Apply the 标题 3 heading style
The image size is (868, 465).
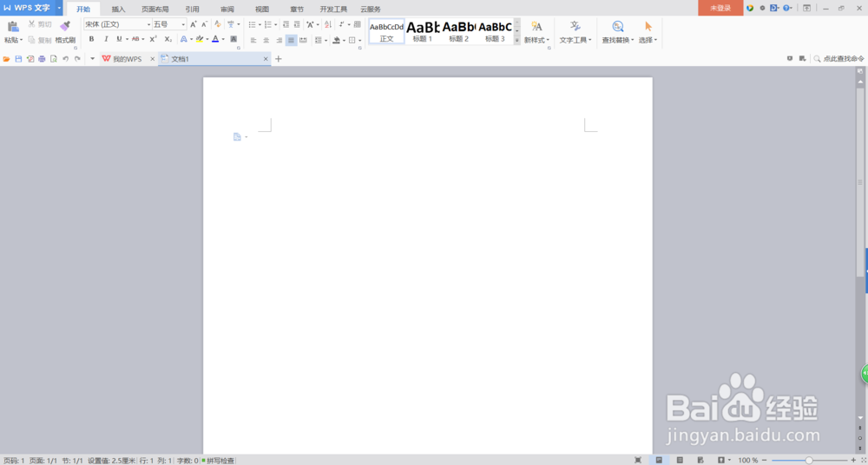click(x=496, y=31)
